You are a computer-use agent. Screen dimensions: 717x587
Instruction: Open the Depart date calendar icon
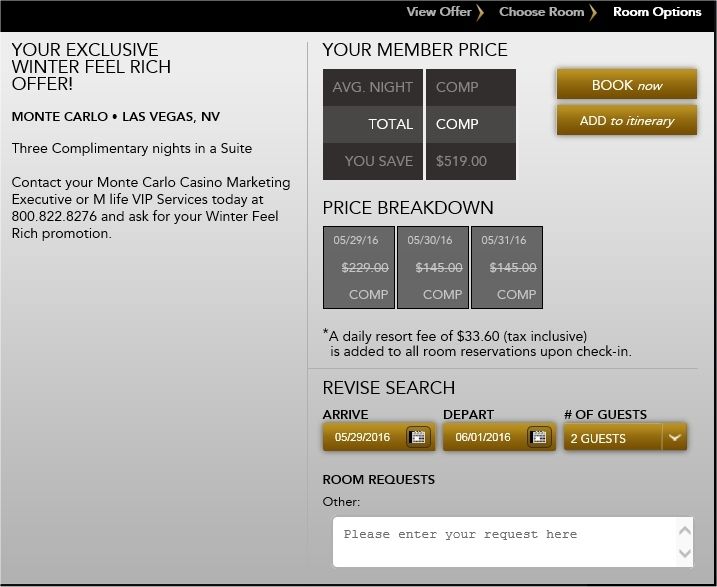pos(539,437)
